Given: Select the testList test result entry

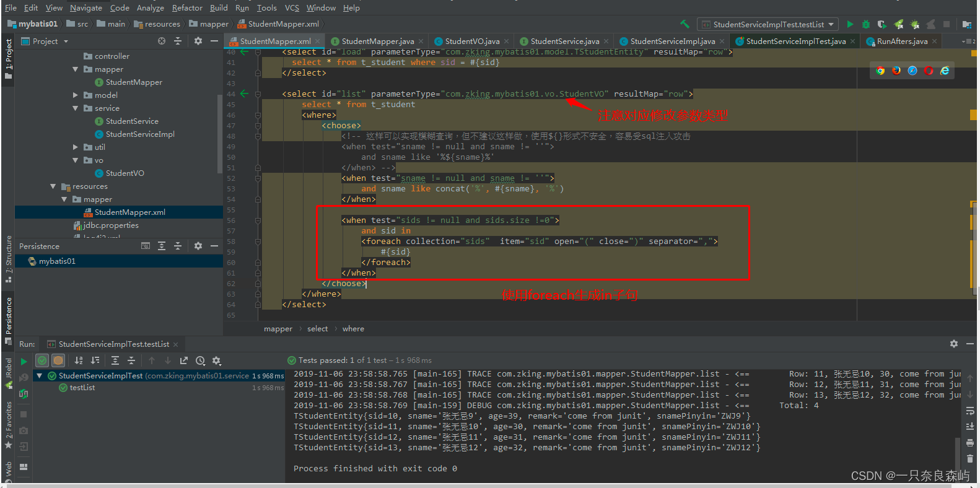Looking at the screenshot, I should point(82,388).
